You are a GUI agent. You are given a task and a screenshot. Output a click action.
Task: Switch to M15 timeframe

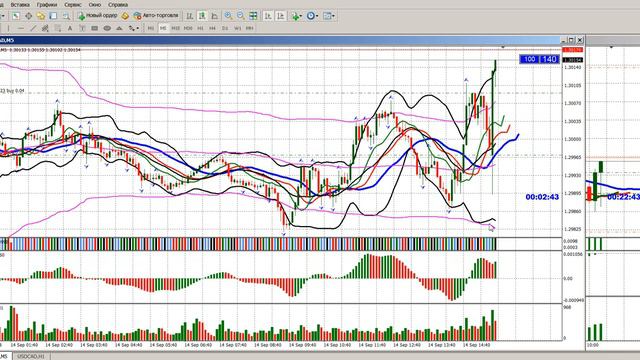[x=176, y=28]
